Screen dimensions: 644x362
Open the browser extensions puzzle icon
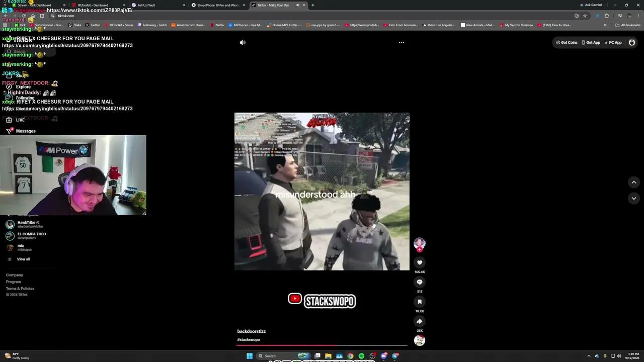coord(607,16)
